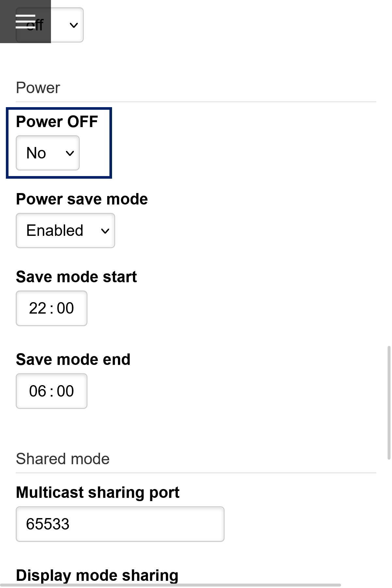Click the chevron on the 'off' dropdown

[73, 25]
